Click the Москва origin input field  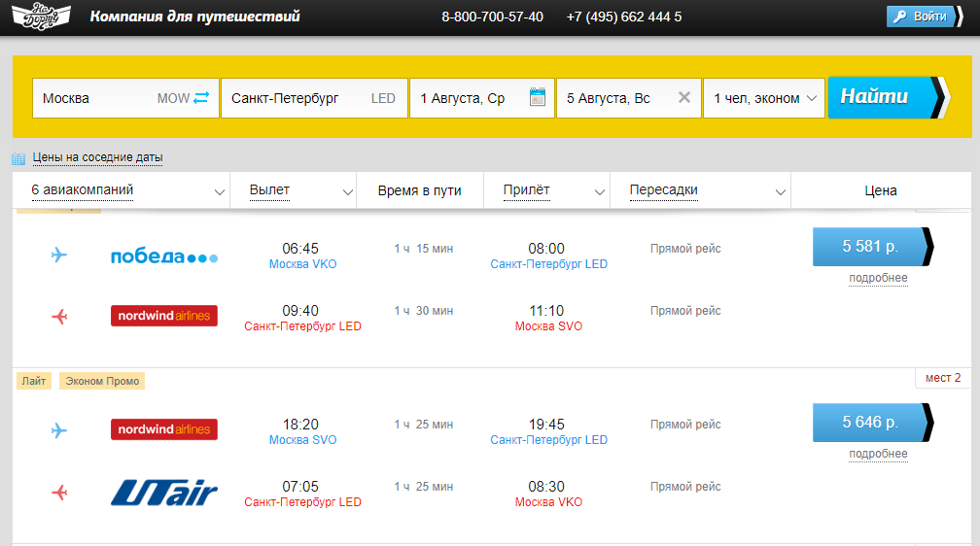pos(92,98)
